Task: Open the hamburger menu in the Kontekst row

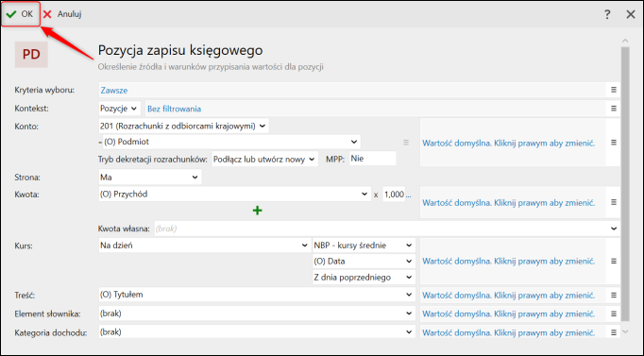Action: click(x=614, y=109)
